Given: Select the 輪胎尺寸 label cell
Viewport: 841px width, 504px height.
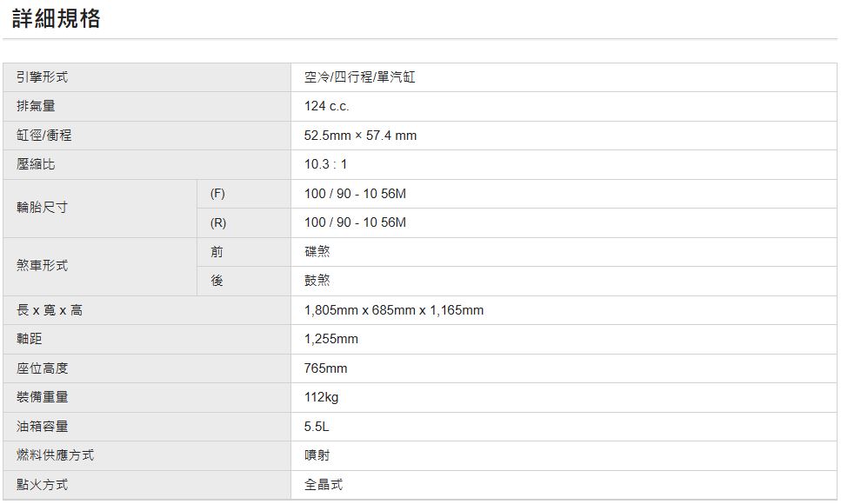Looking at the screenshot, I should tap(43, 208).
